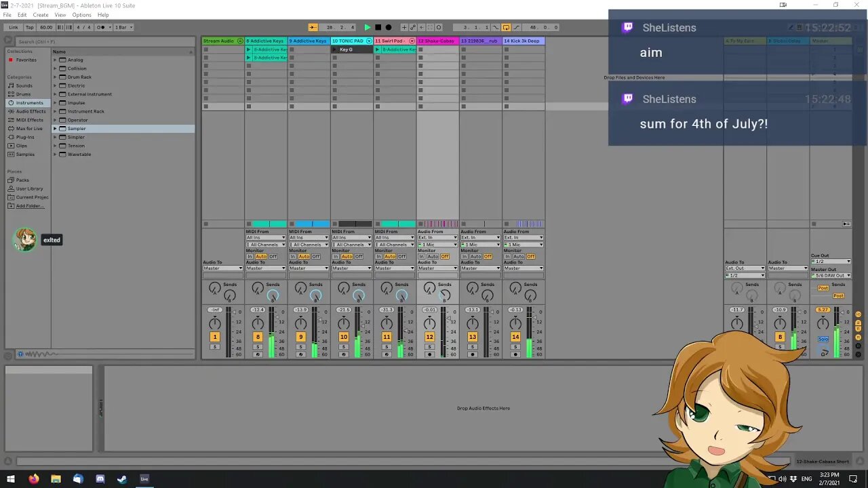Click the Add Folder link
This screenshot has width=868, height=488.
click(x=30, y=205)
